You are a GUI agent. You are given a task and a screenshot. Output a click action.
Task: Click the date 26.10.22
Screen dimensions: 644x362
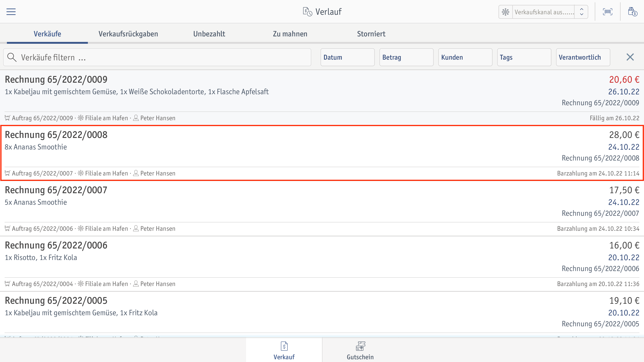click(624, 92)
